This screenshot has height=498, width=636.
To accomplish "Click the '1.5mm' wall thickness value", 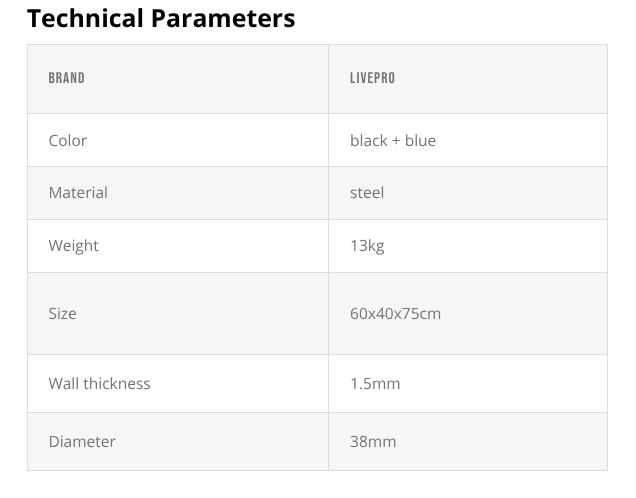I will [375, 383].
